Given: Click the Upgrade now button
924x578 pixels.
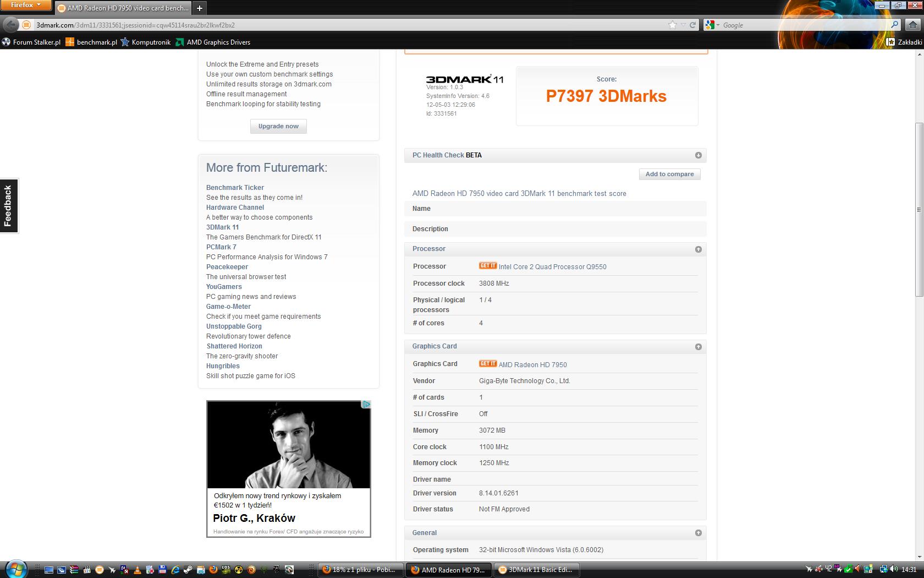Looking at the screenshot, I should (278, 126).
